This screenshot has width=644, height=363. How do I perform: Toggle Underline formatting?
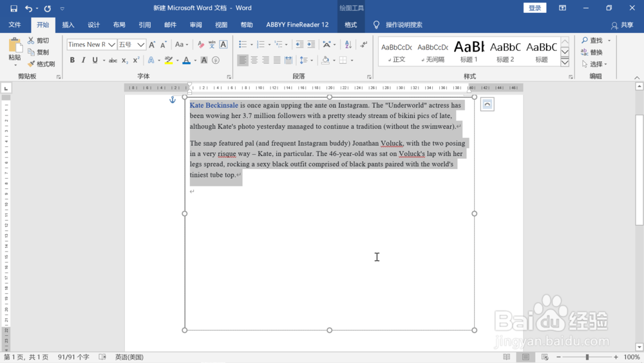[x=95, y=60]
